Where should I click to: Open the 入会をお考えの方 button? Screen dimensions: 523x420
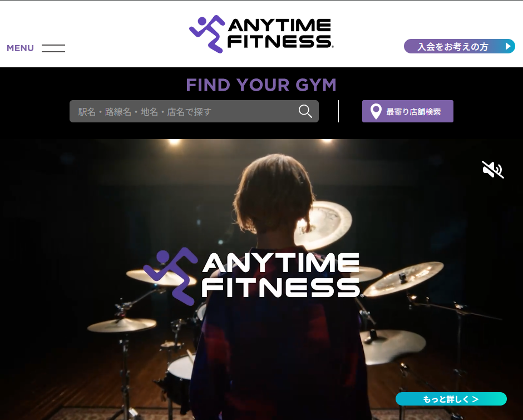click(459, 46)
